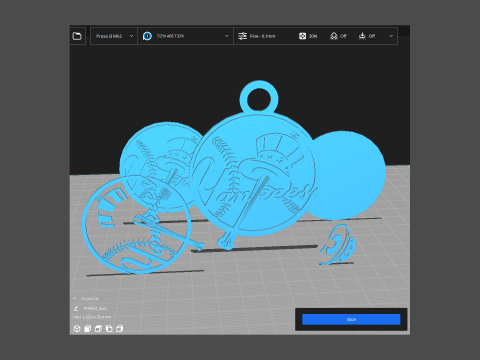Viewport: 480px width, 360px height.
Task: Click the job name text field
Action: [x=95, y=308]
